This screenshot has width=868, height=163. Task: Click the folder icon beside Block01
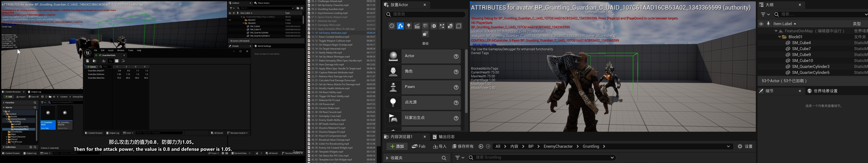[784, 37]
